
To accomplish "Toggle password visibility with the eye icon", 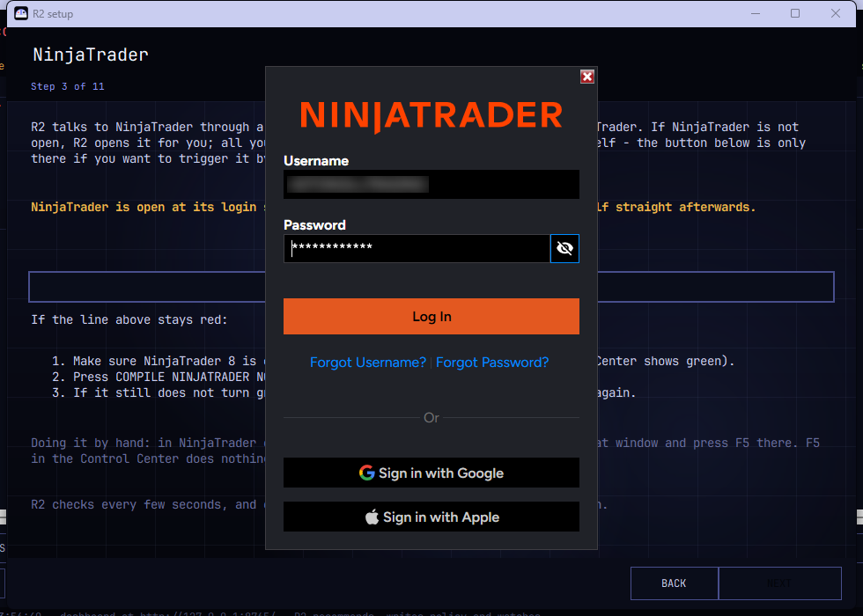I will (564, 248).
